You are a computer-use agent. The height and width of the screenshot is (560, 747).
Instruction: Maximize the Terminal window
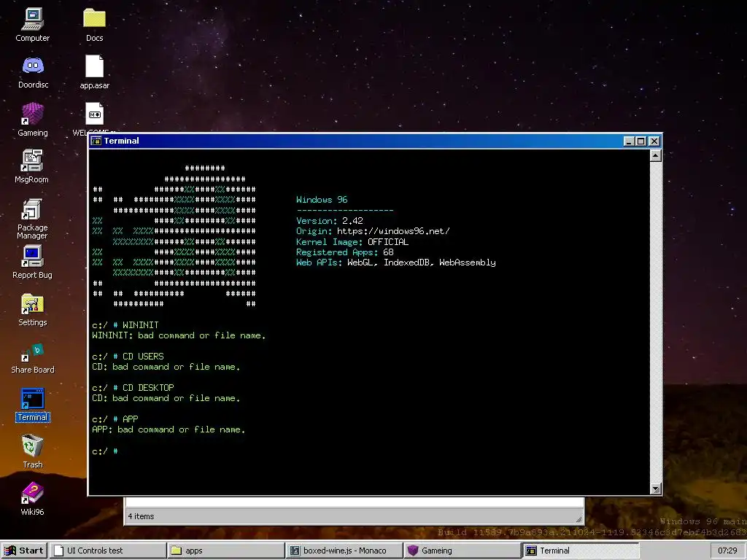[641, 141]
